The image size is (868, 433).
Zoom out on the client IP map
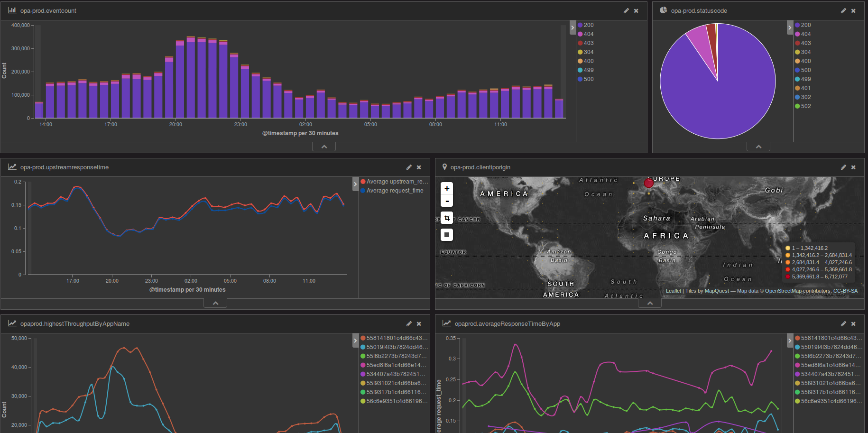click(x=447, y=201)
